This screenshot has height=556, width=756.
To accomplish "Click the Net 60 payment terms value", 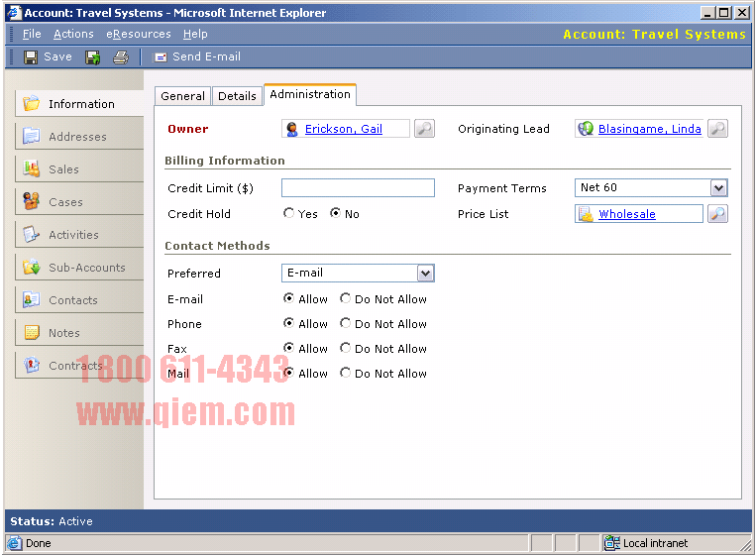I will pos(598,187).
